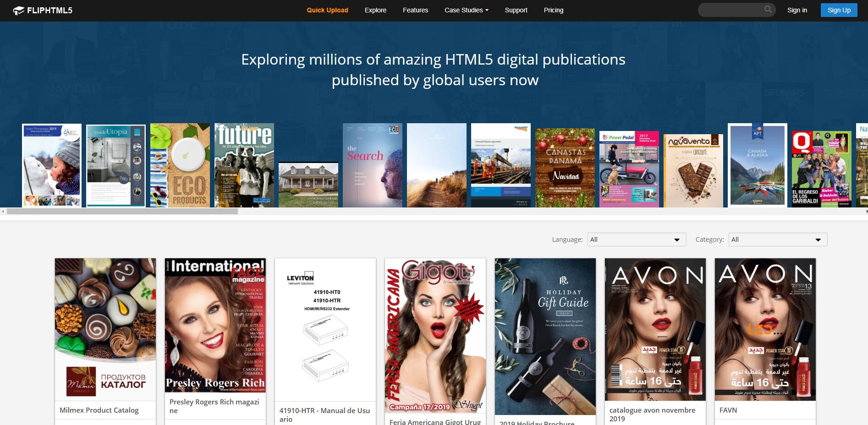Open the Avon novembre 2019 catalogue cover
The image size is (868, 425).
pos(655,329)
